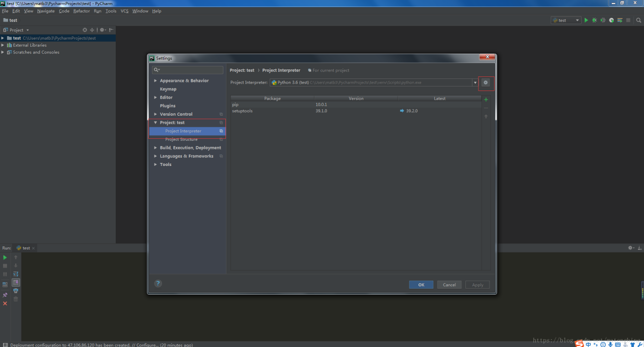
Task: Expand Appearance & Behavior settings node
Action: tap(155, 80)
